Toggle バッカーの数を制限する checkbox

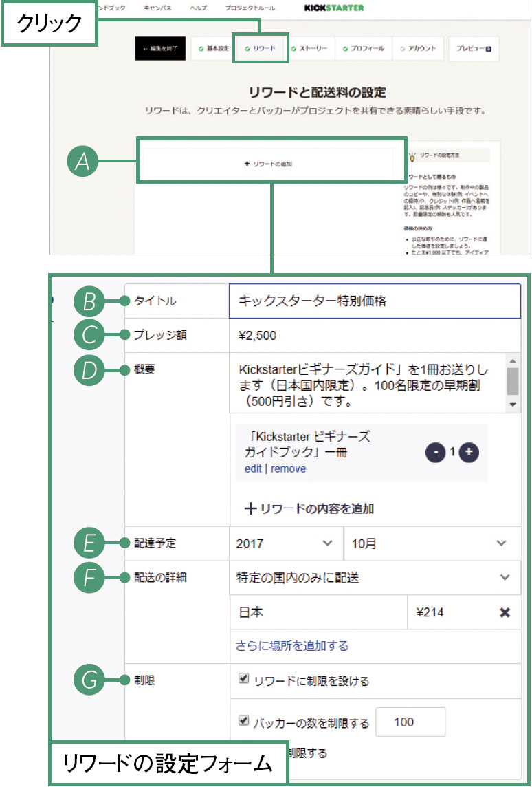(243, 721)
